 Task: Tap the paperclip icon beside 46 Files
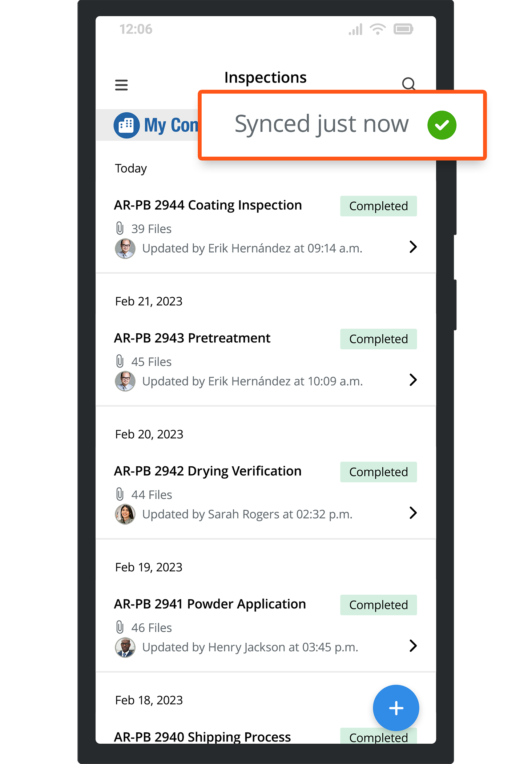pos(120,628)
